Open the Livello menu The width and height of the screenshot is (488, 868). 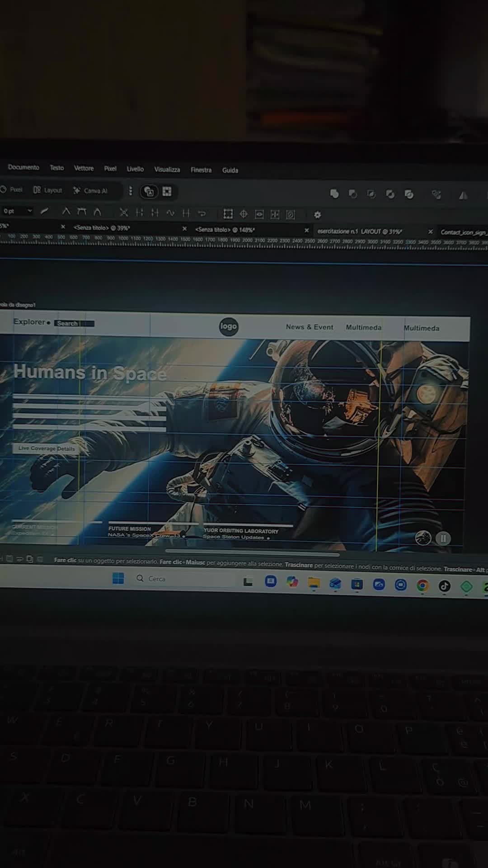pyautogui.click(x=135, y=169)
